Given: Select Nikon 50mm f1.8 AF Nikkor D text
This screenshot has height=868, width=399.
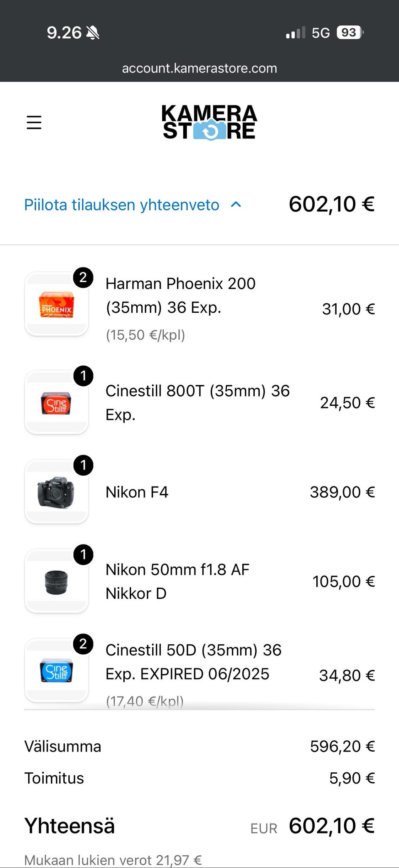Looking at the screenshot, I should pos(177,581).
